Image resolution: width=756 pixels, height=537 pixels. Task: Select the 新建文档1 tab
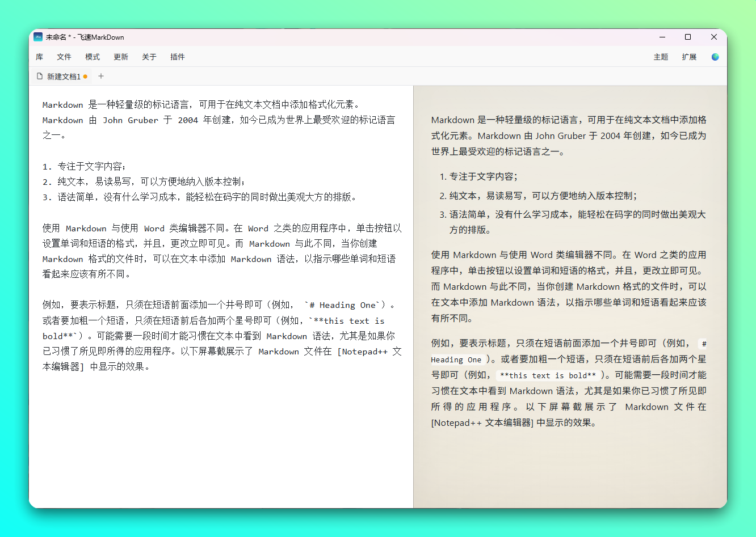pos(63,77)
